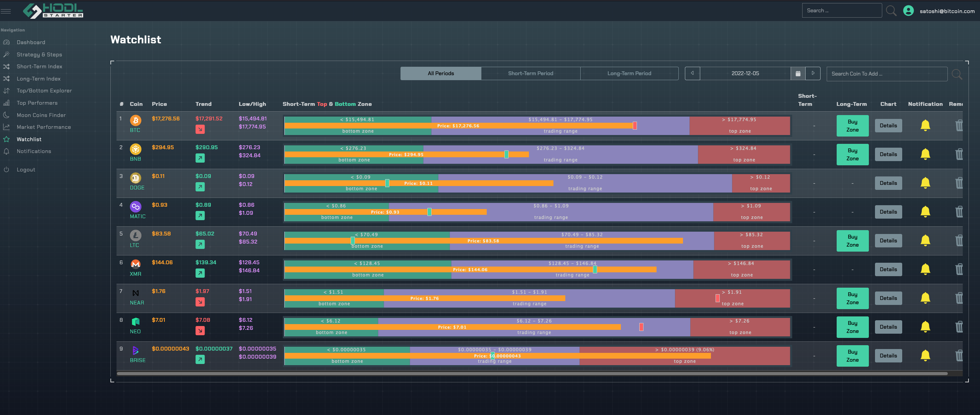
Task: Toggle the XMR notification bell
Action: point(925,269)
